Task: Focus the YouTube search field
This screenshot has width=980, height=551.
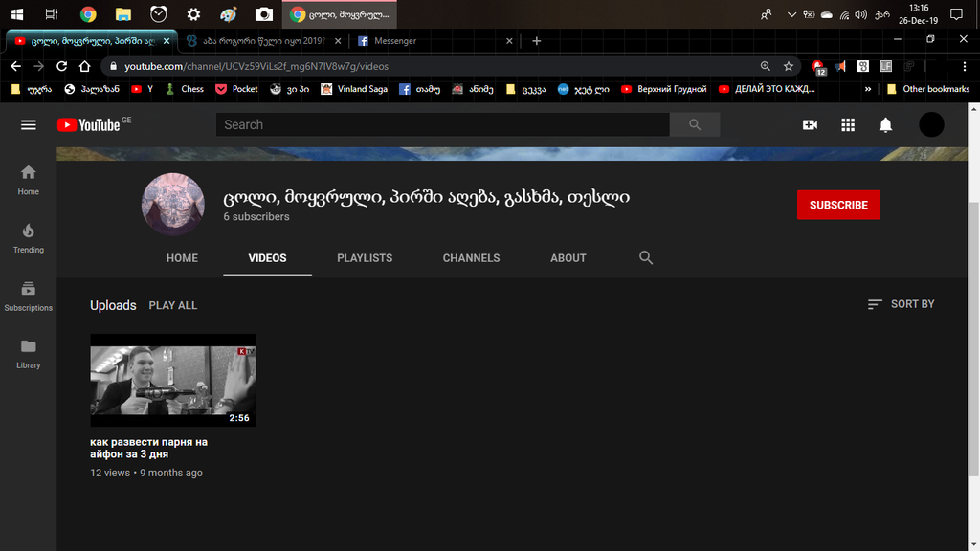Action: pyautogui.click(x=442, y=125)
